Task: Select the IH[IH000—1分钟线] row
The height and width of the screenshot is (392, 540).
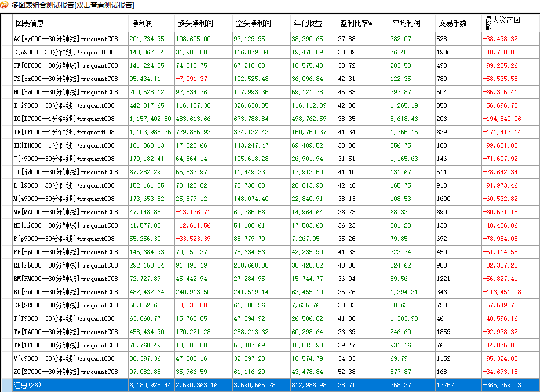Action: [270, 145]
